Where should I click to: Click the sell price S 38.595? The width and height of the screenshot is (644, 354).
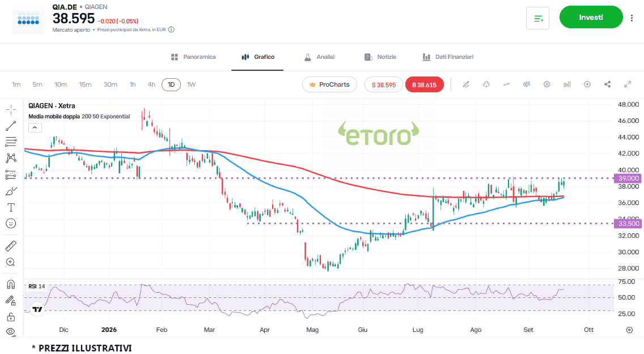pyautogui.click(x=384, y=84)
